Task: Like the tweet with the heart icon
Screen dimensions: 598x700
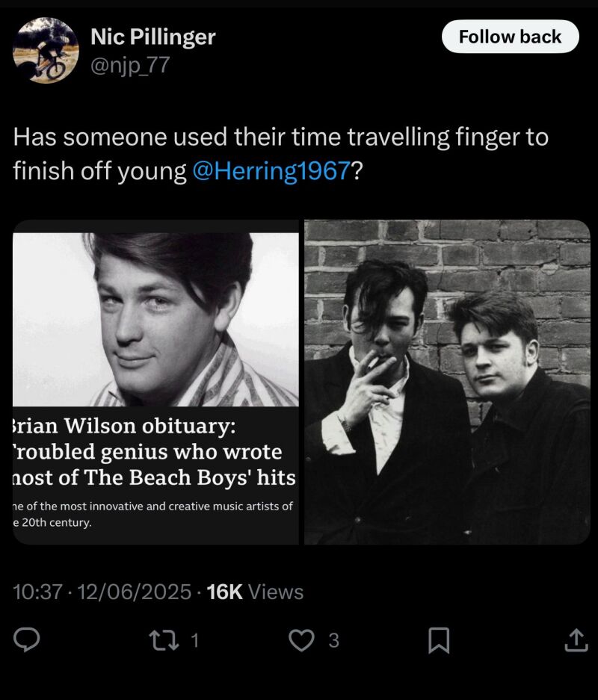Action: 300,639
